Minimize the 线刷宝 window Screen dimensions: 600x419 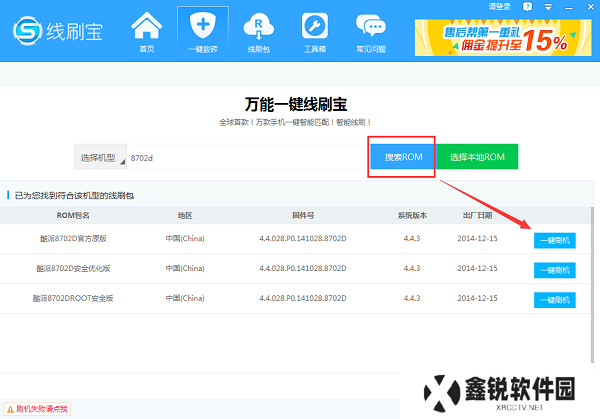[569, 7]
